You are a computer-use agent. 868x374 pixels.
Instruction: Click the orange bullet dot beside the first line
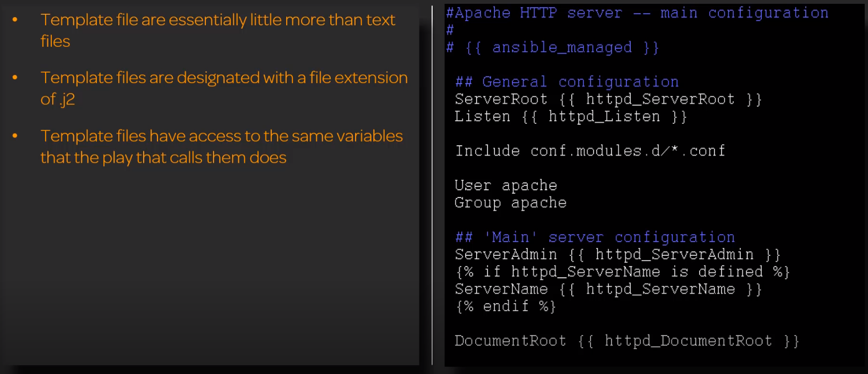tap(15, 20)
